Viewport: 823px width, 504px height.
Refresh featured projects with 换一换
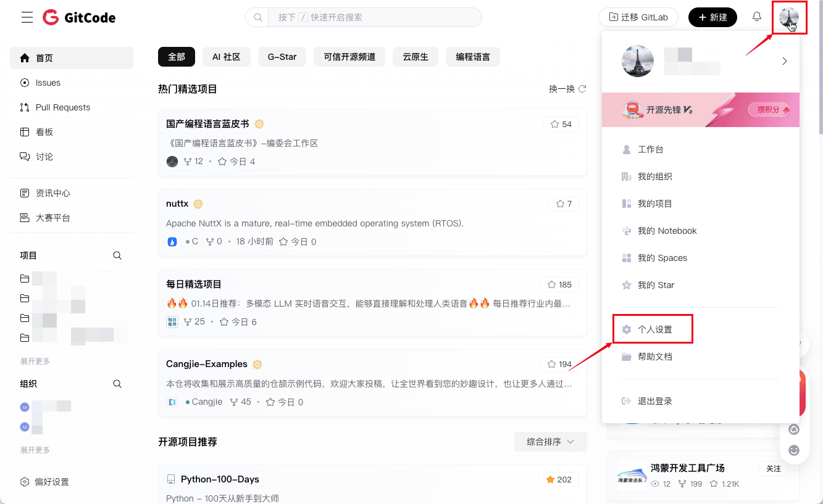[x=567, y=89]
